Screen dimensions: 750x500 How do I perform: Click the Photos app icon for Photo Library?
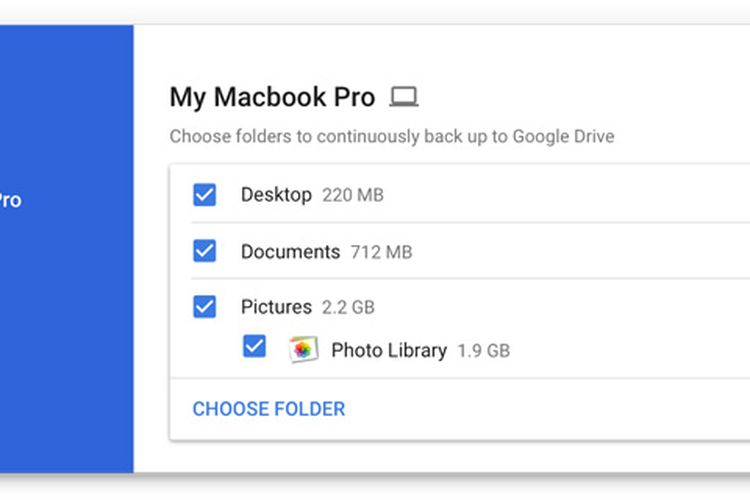tap(303, 349)
